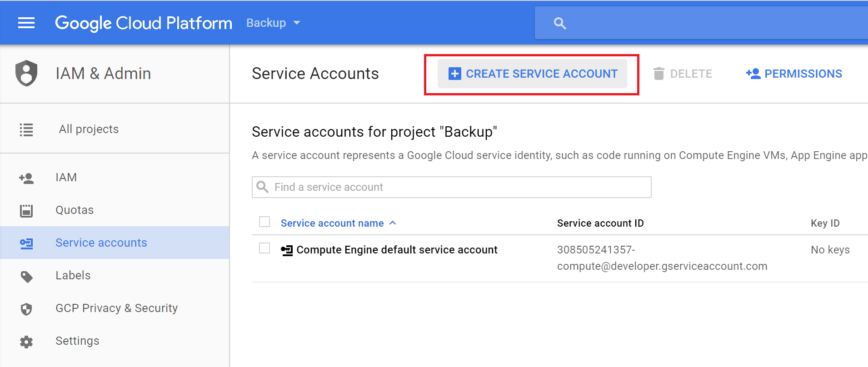
Task: Click the Service Accounts page title
Action: (315, 74)
